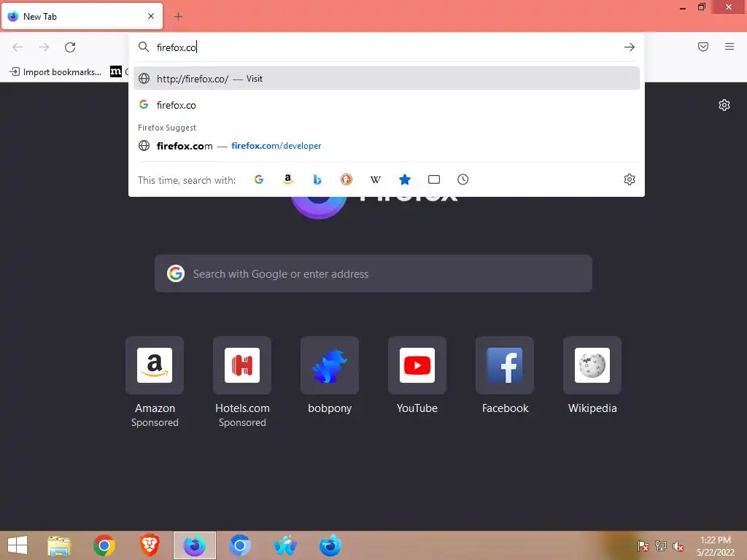Viewport: 747px width, 560px height.
Task: Open the Save to Pocket icon
Action: tap(703, 47)
